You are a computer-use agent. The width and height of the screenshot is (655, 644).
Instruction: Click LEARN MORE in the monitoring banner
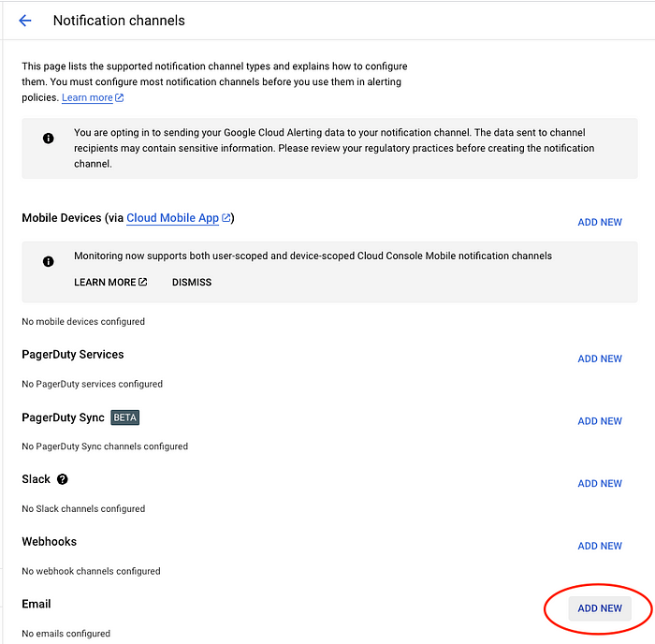click(x=110, y=282)
